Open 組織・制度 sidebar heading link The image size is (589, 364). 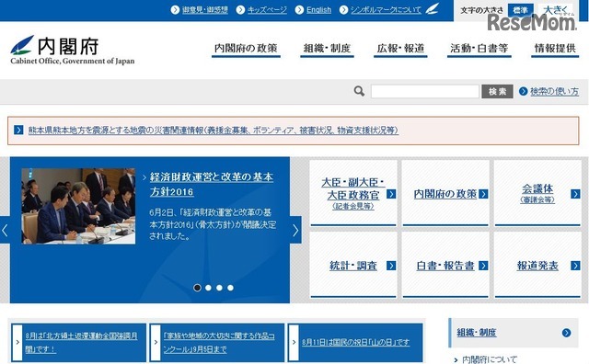(477, 333)
